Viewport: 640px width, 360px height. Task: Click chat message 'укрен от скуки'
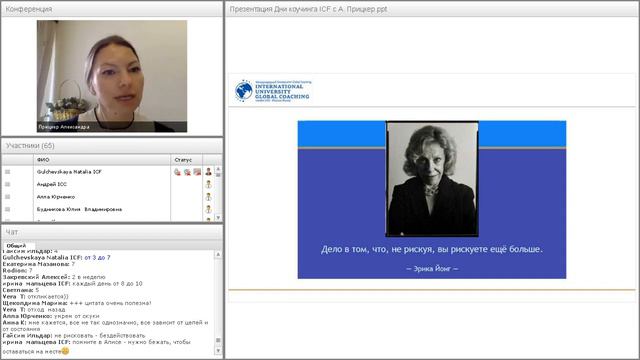point(76,316)
